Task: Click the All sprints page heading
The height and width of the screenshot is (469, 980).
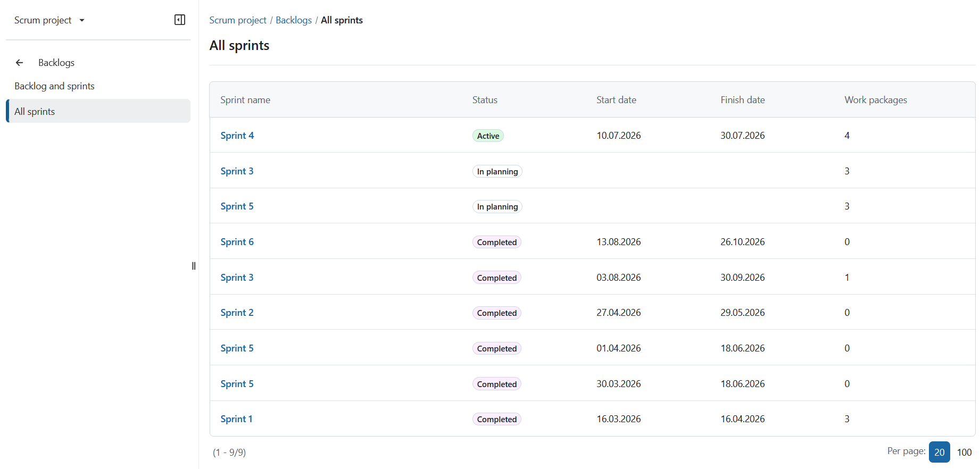Action: point(239,46)
